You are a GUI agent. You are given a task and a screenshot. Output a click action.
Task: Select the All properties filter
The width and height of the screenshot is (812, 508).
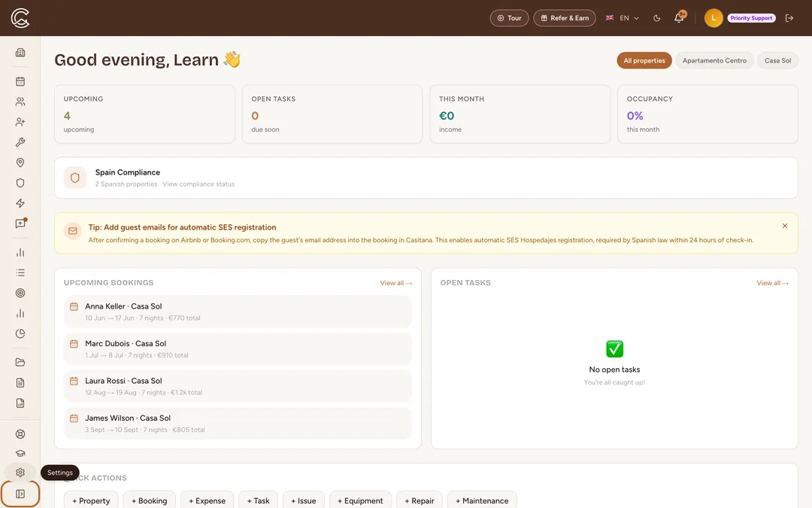point(644,61)
